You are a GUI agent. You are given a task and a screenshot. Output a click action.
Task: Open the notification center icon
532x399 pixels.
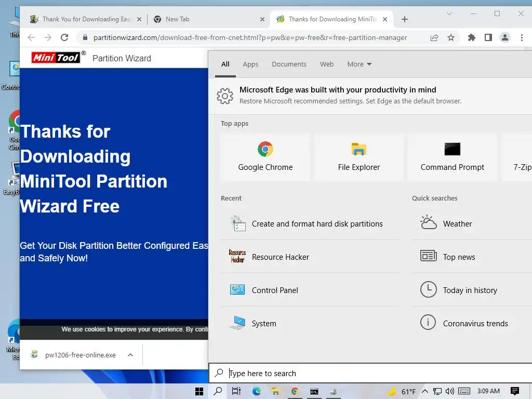pos(515,391)
